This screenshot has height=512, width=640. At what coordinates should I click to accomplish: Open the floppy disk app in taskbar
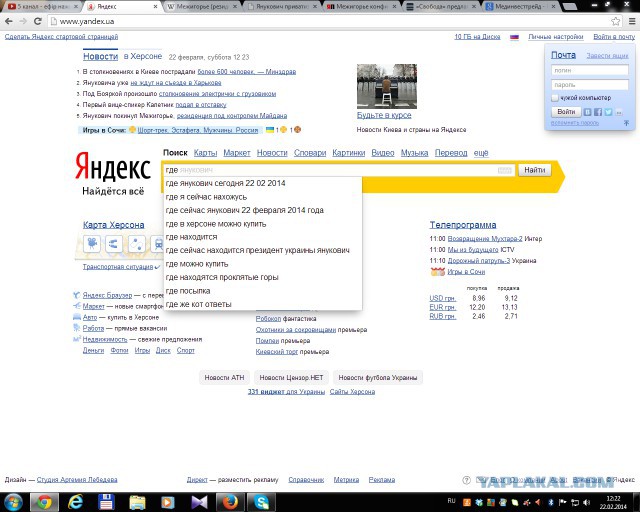coord(106,502)
